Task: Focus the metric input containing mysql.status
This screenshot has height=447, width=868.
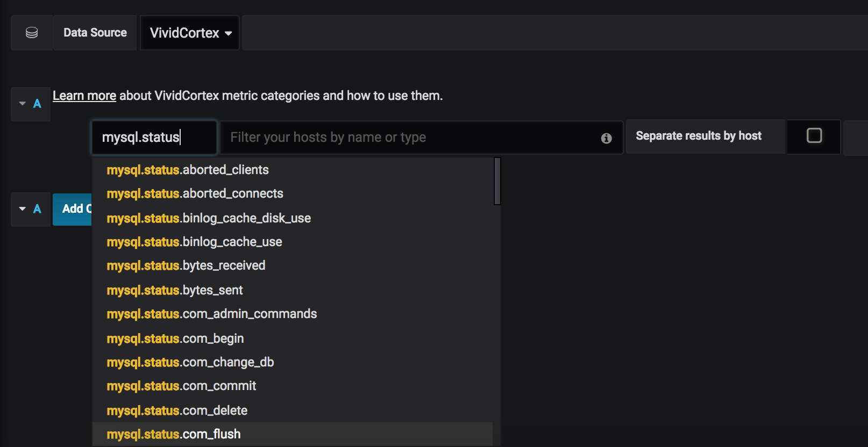Action: coord(154,138)
